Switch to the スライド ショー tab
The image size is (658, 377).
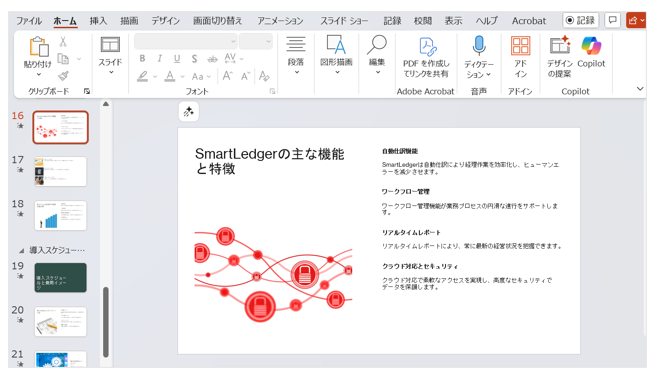point(344,21)
